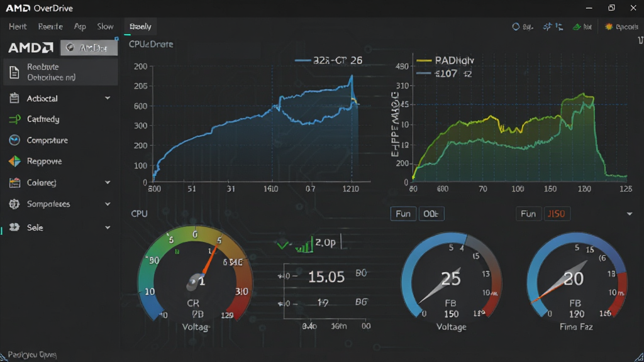644x362 pixels.
Task: Click the Padryou Dpws status text
Action: click(x=32, y=355)
